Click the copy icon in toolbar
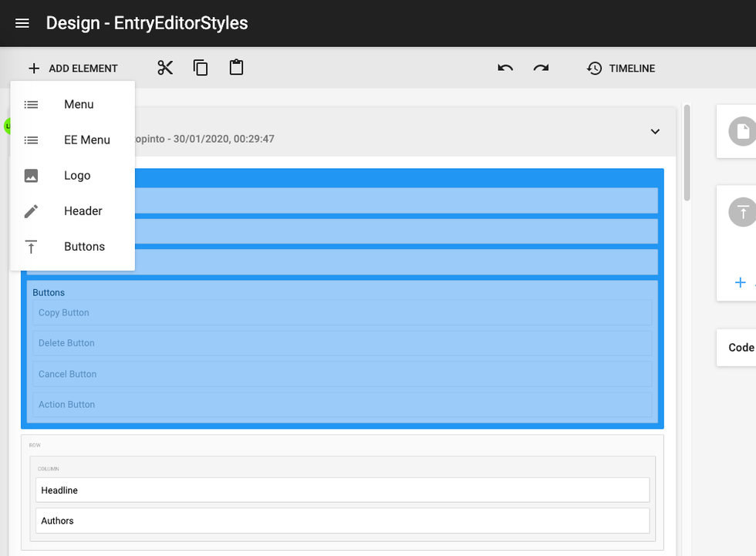 tap(201, 68)
